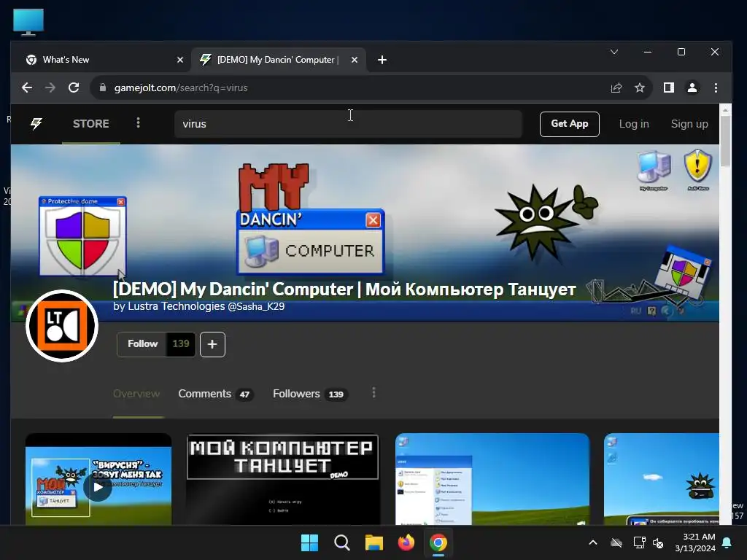The width and height of the screenshot is (747, 560).
Task: Open a new tab with the plus icon
Action: tap(382, 60)
